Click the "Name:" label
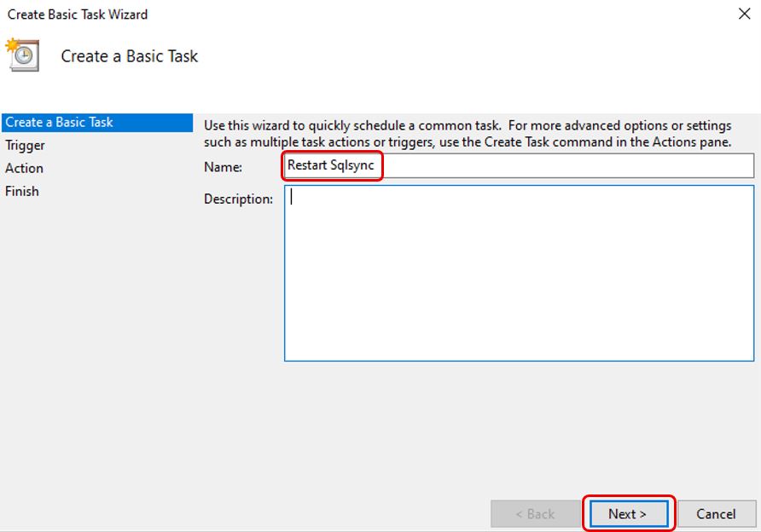The height and width of the screenshot is (532, 761). (x=224, y=167)
